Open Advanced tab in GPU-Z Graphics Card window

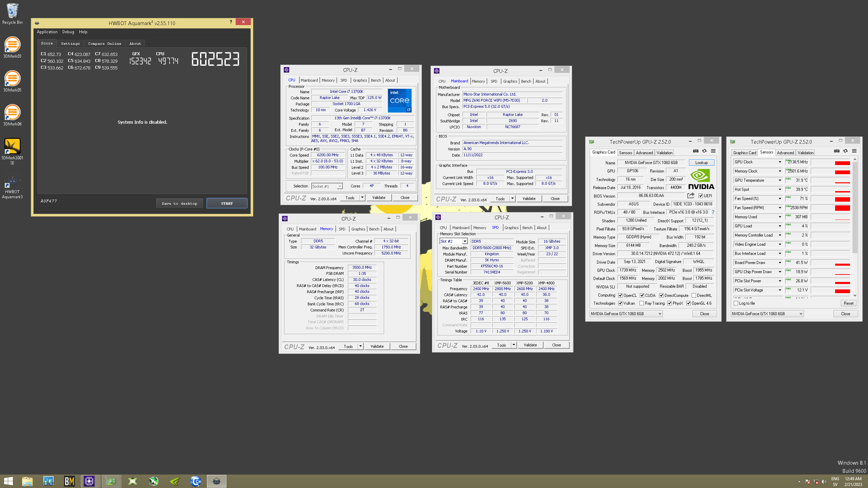pos(644,152)
